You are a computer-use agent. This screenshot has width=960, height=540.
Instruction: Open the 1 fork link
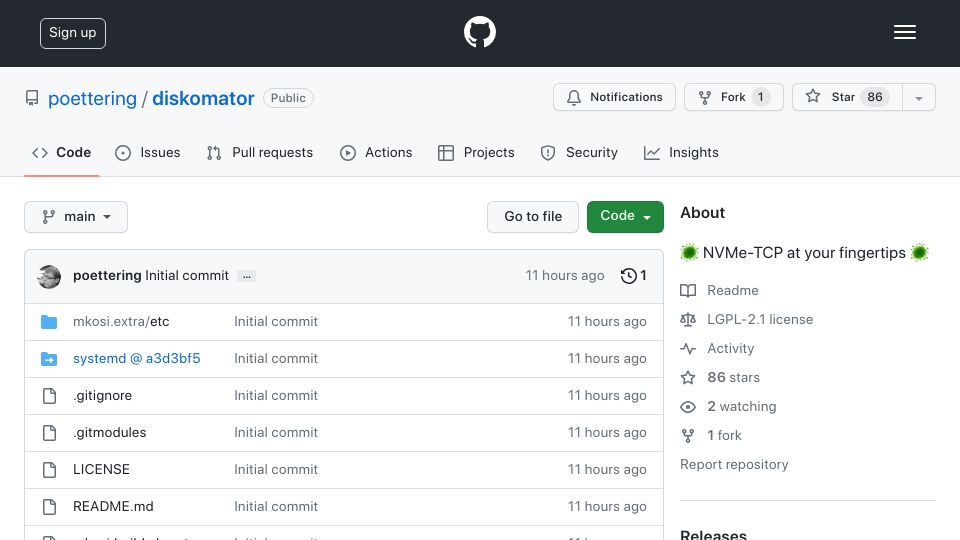[x=724, y=435]
